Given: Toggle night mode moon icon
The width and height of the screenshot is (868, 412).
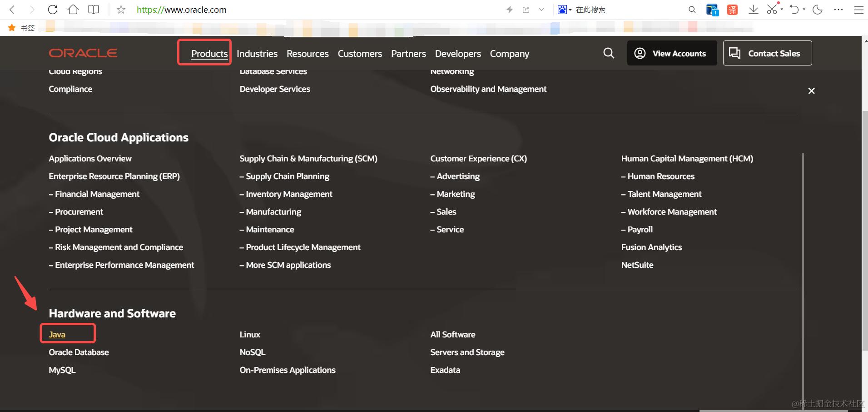Looking at the screenshot, I should [x=818, y=10].
